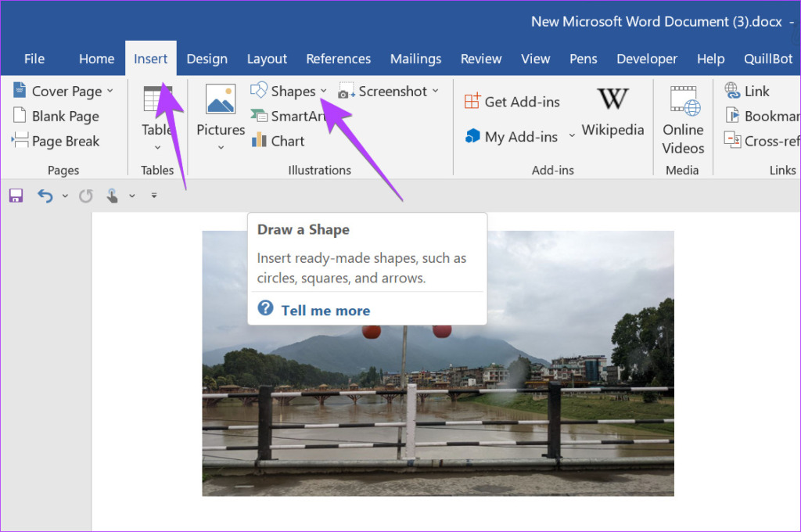Insert a Page Break
The height and width of the screenshot is (532, 801).
(x=56, y=141)
